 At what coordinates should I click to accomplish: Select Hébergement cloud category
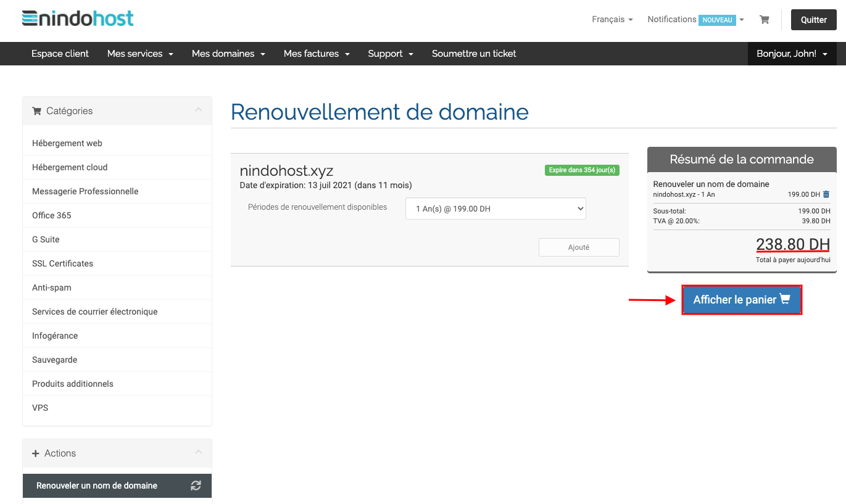(x=117, y=167)
